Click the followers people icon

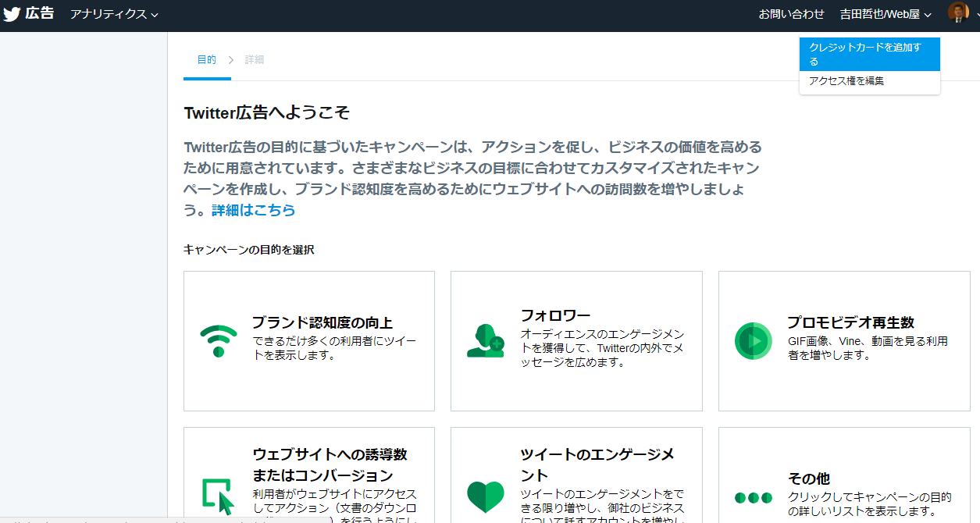tap(486, 341)
